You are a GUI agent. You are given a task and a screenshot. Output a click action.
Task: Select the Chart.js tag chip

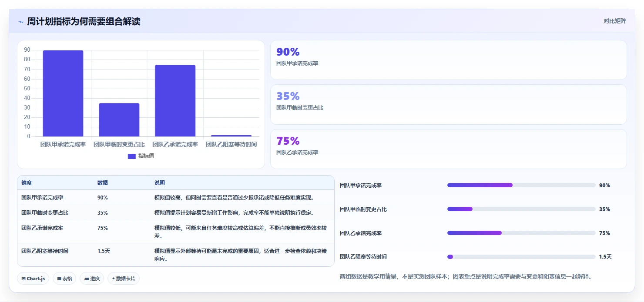point(33,279)
